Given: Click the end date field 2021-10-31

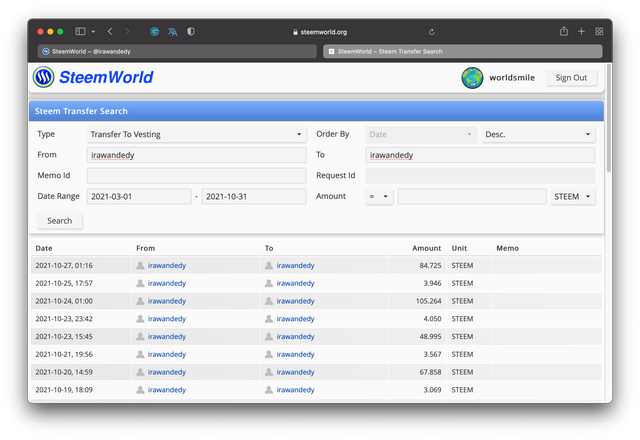Looking at the screenshot, I should tap(254, 196).
